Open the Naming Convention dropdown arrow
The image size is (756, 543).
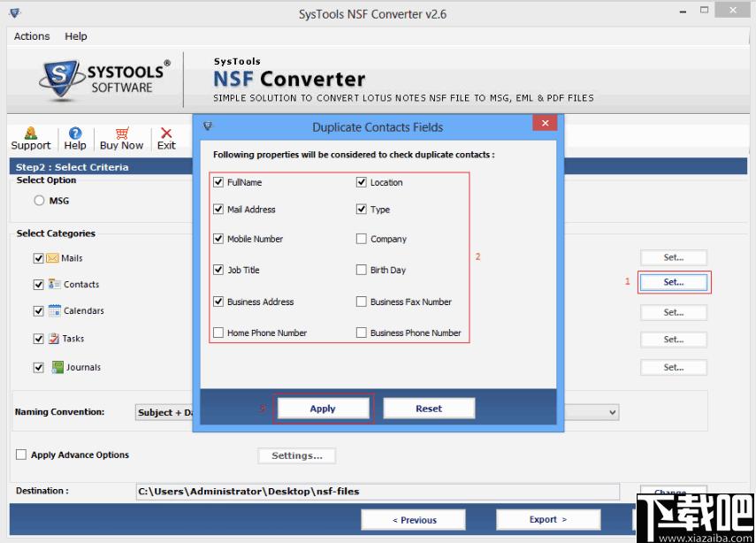pyautogui.click(x=613, y=412)
